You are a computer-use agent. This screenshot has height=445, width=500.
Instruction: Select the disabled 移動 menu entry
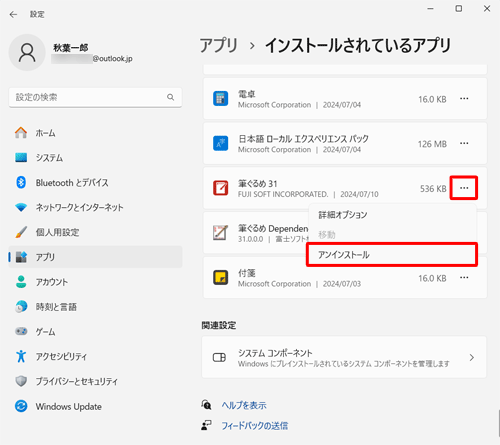392,235
